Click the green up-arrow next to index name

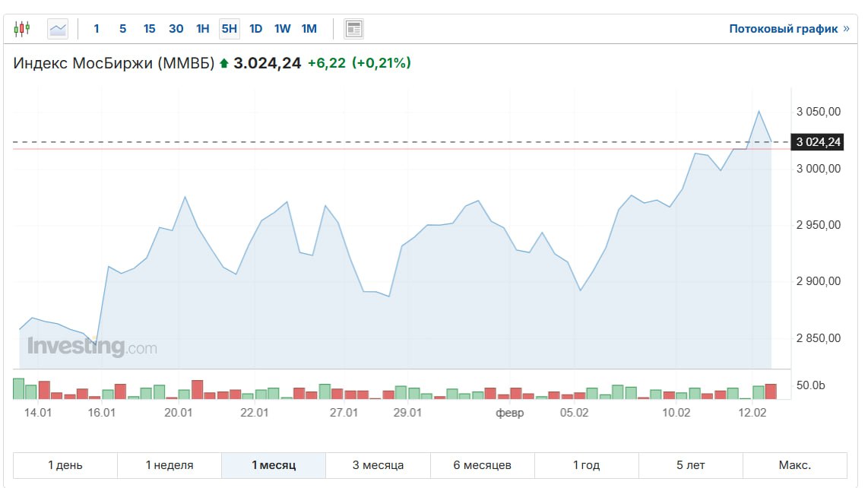click(x=223, y=64)
